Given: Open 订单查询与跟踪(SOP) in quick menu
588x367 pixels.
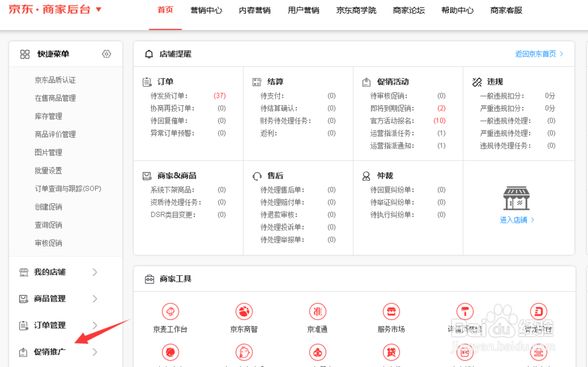Looking at the screenshot, I should [68, 188].
